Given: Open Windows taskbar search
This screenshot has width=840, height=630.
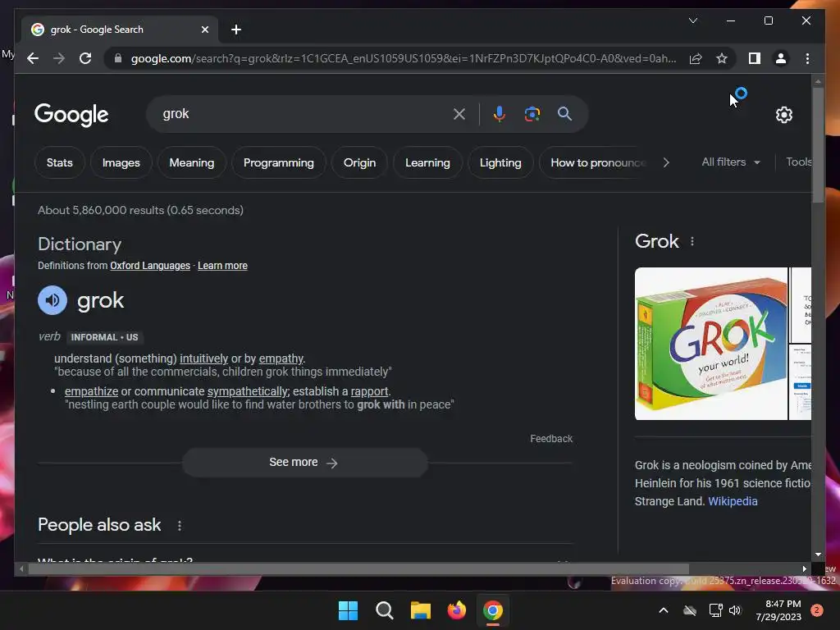Looking at the screenshot, I should coord(384,610).
